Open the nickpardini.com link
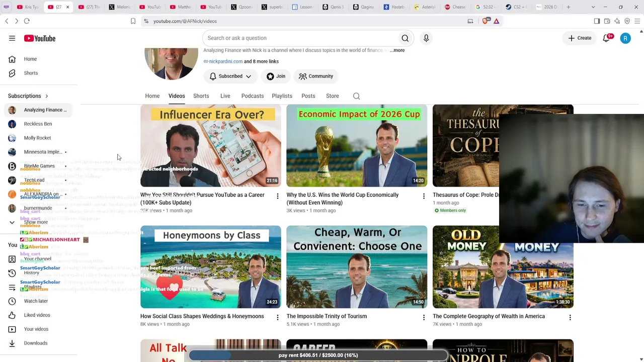Screen dimensions: 644x362 pyautogui.click(x=225, y=61)
